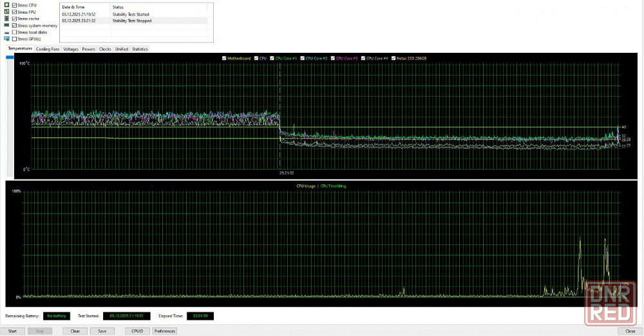Click the Preferences button
Viewport: 644px width, 336px height.
coord(165,331)
